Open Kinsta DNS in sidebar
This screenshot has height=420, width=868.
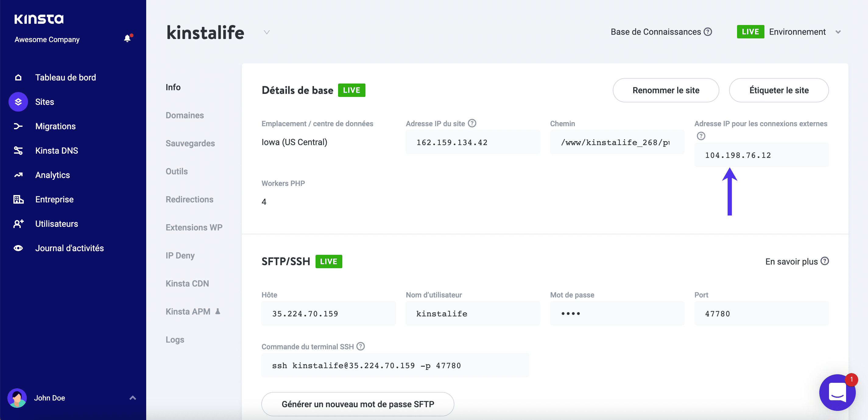click(57, 150)
